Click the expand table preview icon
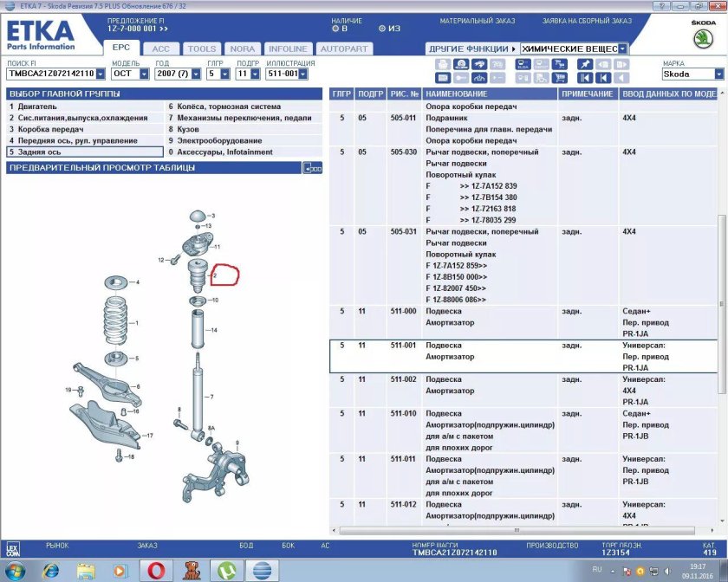This screenshot has height=582, width=728. (x=312, y=168)
